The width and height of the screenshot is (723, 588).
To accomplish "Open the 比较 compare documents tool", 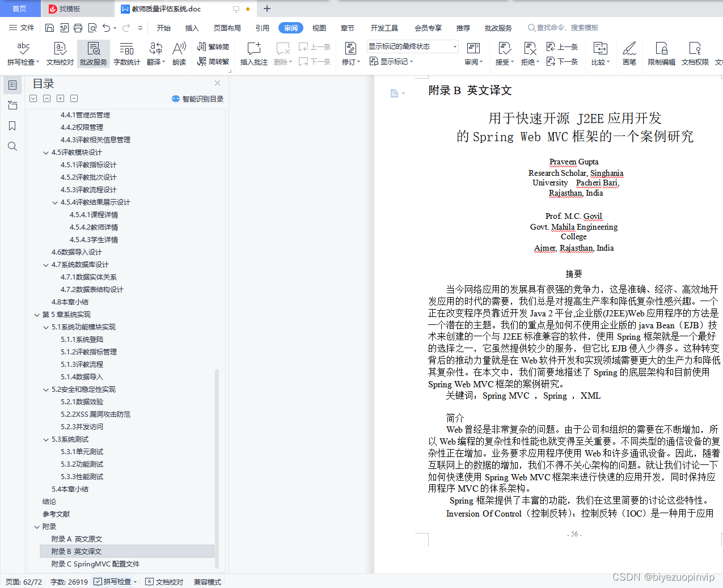I will coord(600,54).
